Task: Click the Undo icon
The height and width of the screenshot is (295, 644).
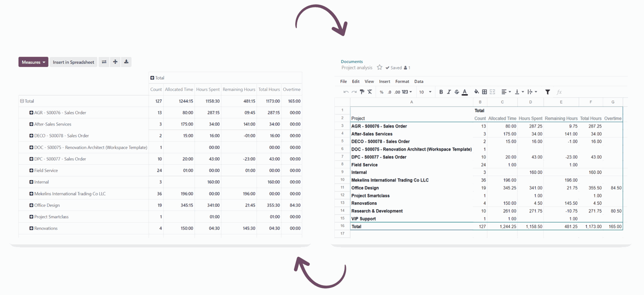Action: (346, 91)
